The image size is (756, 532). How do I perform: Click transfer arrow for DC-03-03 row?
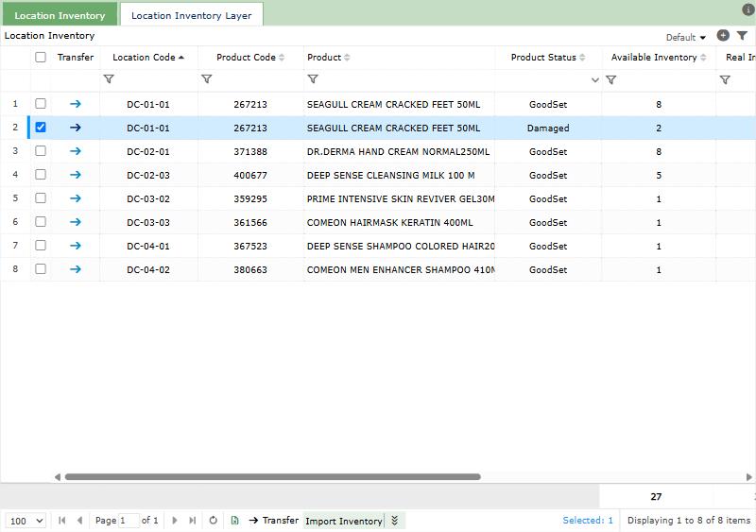coord(76,222)
